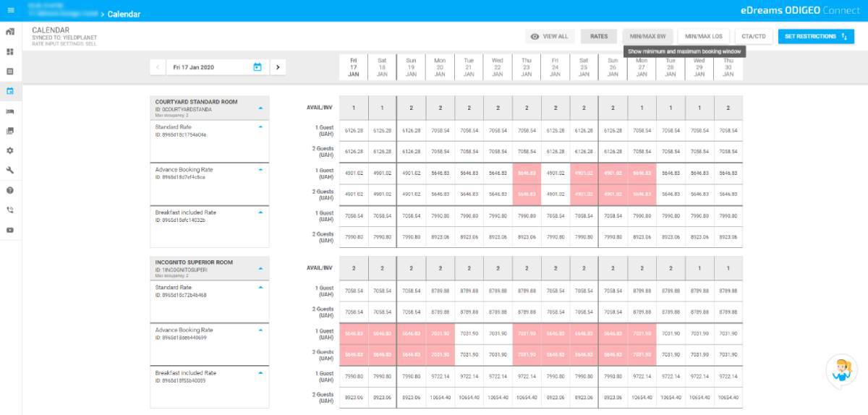This screenshot has height=415, width=868.
Task: Collapse Advance Booking Rate under Incognito Superior Room
Action: pos(261,330)
